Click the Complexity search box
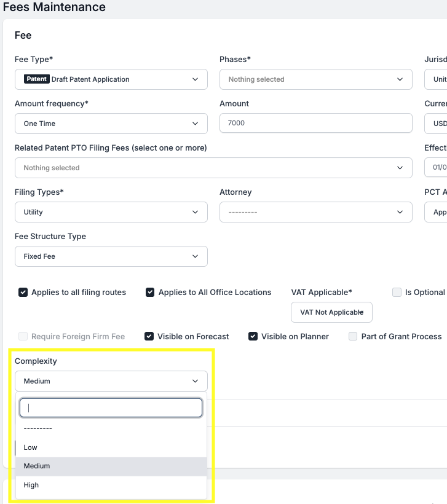The width and height of the screenshot is (447, 504). [111, 408]
